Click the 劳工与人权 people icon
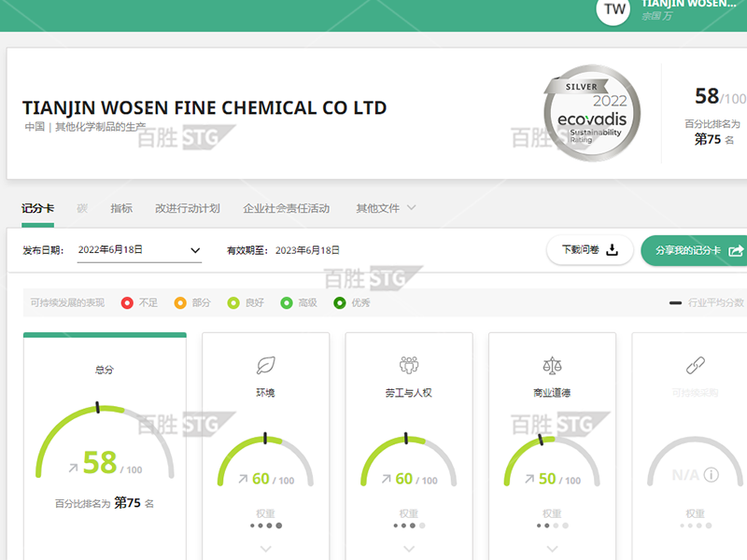Viewport: 747px width, 560px height. [x=409, y=365]
